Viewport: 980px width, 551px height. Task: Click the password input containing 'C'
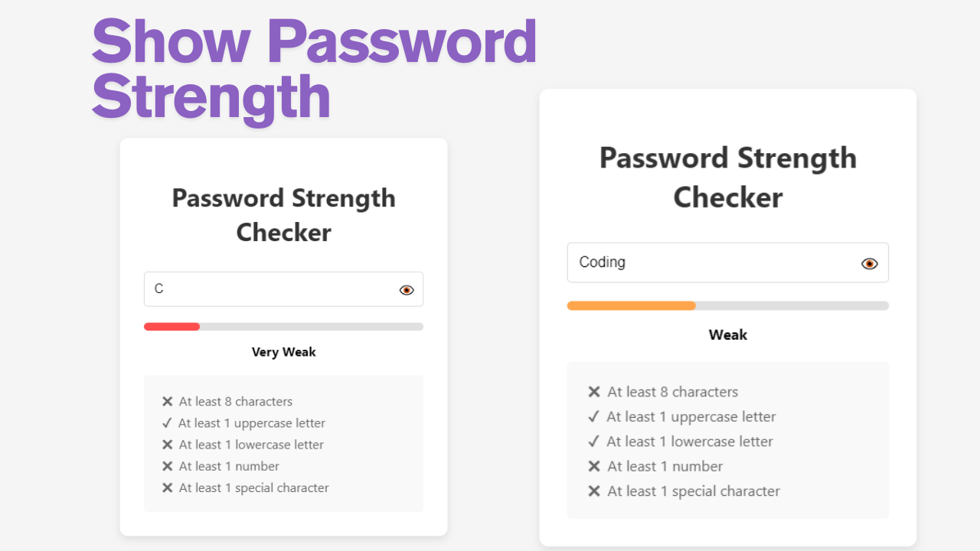[x=268, y=289]
